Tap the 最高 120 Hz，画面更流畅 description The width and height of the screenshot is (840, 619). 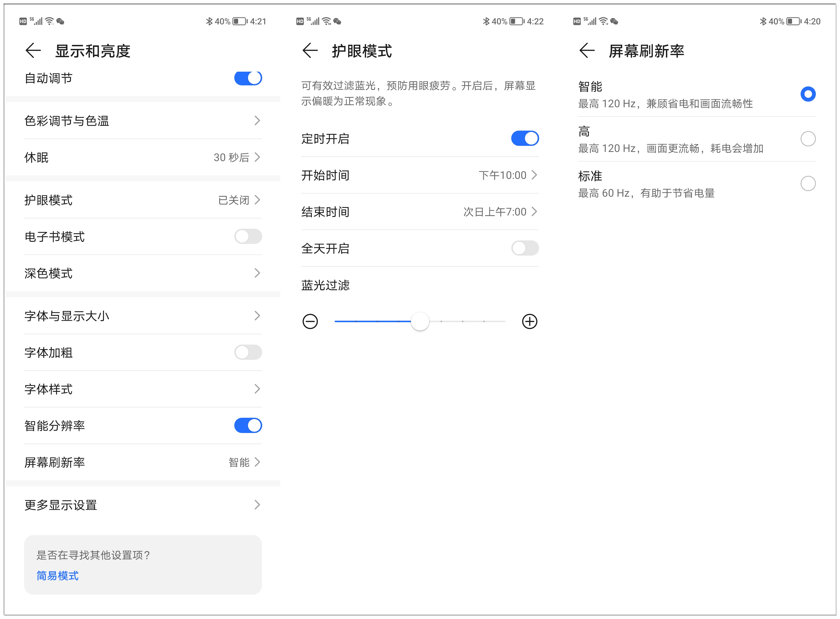(671, 148)
